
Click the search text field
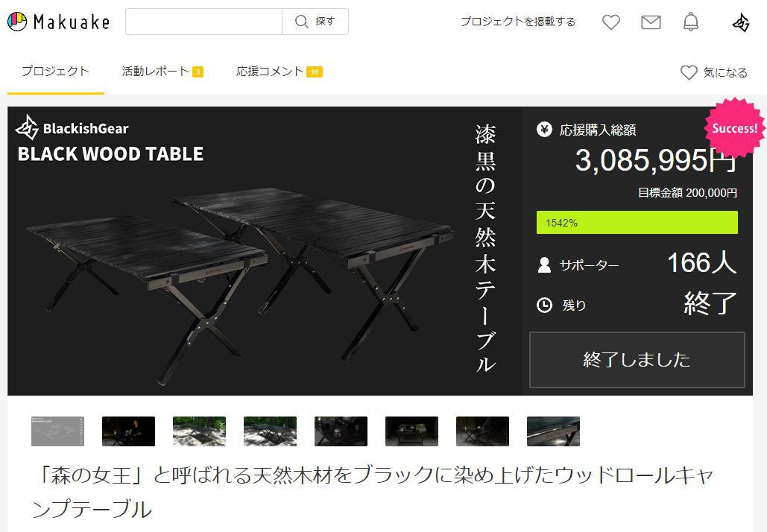[x=204, y=22]
